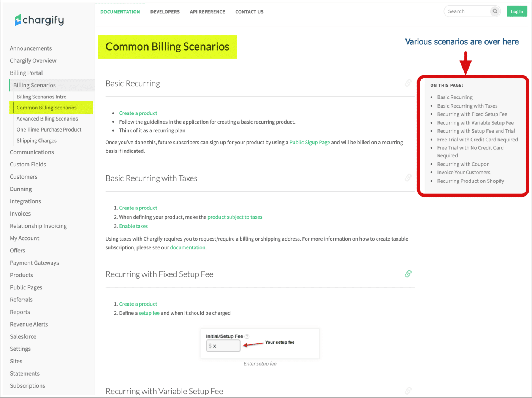
Task: Click the anchor link icon beside Basic Recurring heading
Action: click(x=408, y=83)
